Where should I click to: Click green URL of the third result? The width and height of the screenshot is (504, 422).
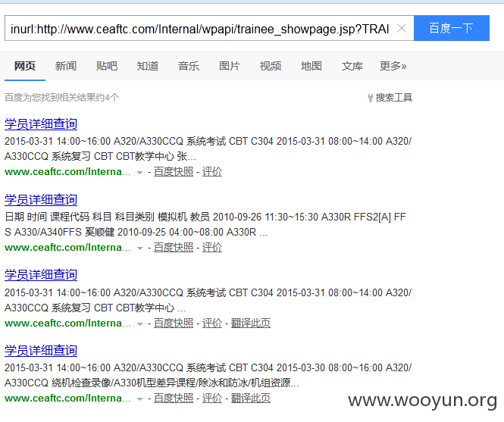(67, 323)
